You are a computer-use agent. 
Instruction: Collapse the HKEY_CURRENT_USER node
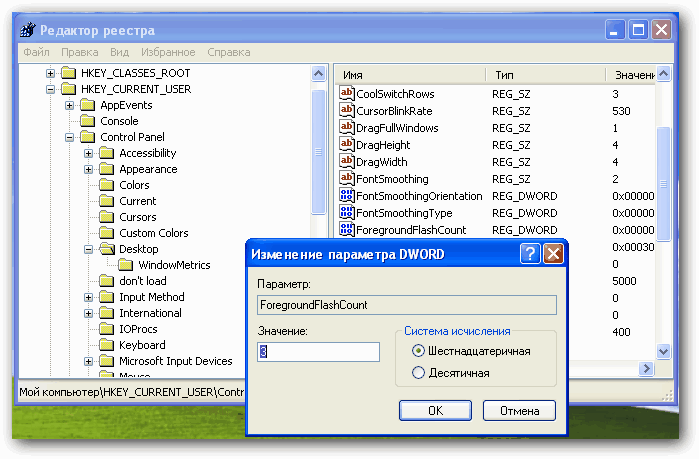click(50, 89)
